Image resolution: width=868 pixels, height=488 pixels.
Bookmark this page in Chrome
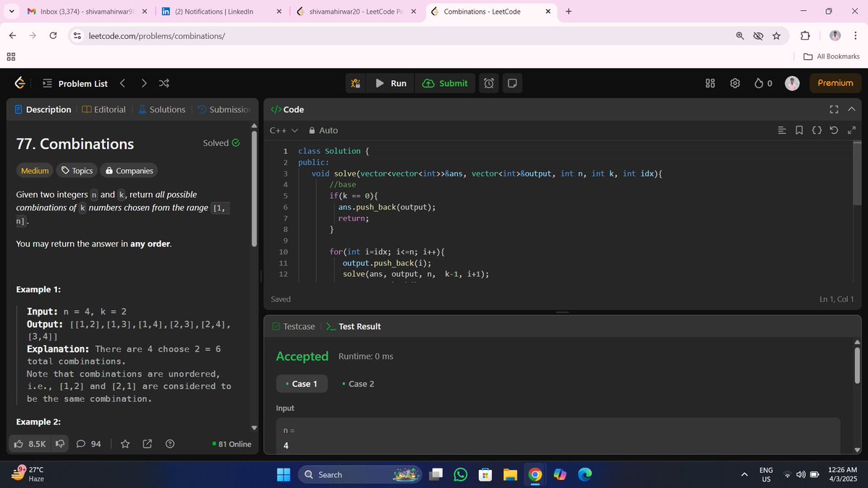776,35
